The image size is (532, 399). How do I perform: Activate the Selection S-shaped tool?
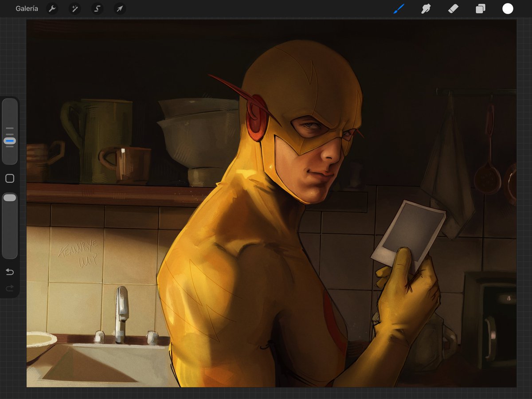pyautogui.click(x=97, y=8)
